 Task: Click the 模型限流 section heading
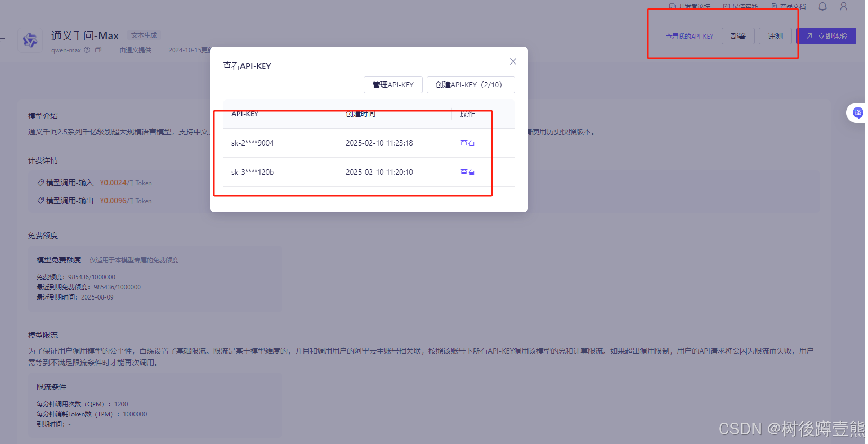point(43,335)
